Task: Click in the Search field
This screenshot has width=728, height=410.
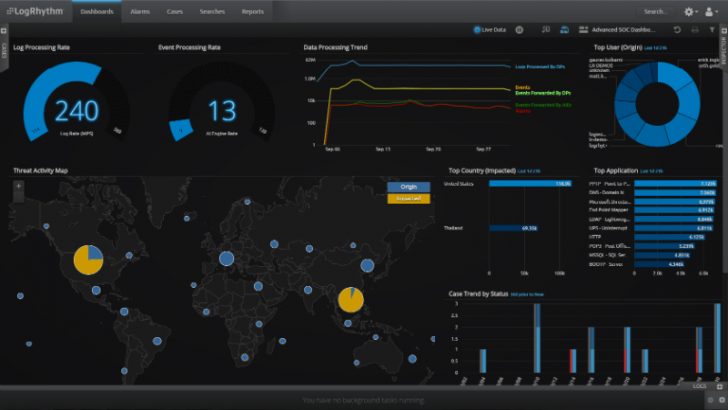Action: (x=655, y=12)
